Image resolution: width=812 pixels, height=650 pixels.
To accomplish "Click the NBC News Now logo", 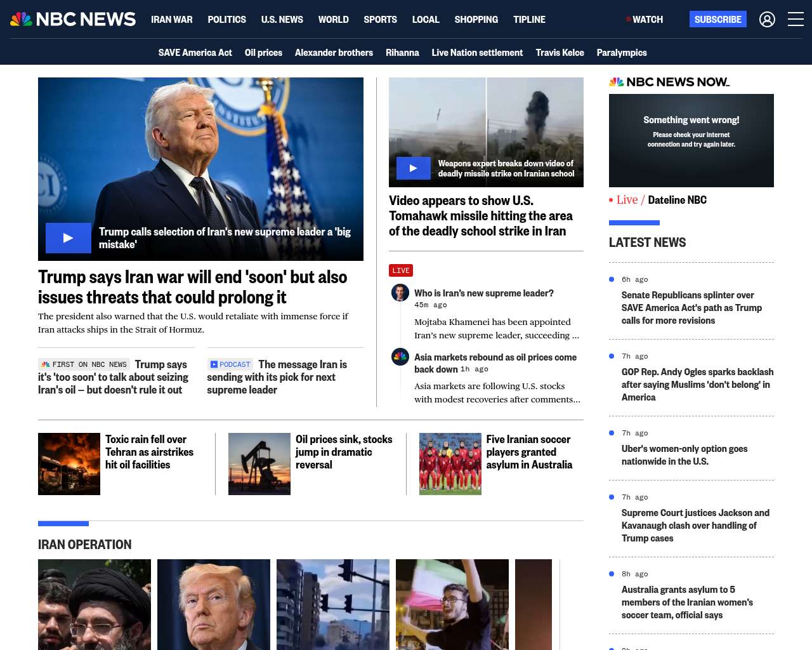I will (669, 82).
